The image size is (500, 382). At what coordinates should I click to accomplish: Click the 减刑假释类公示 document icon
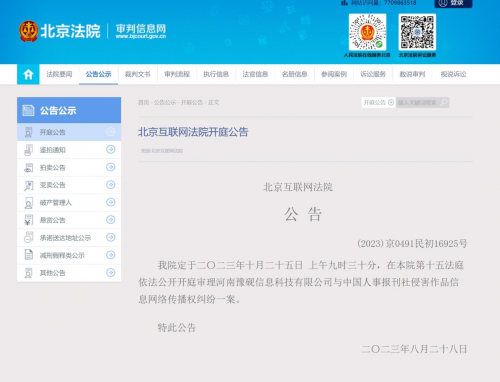(x=29, y=255)
